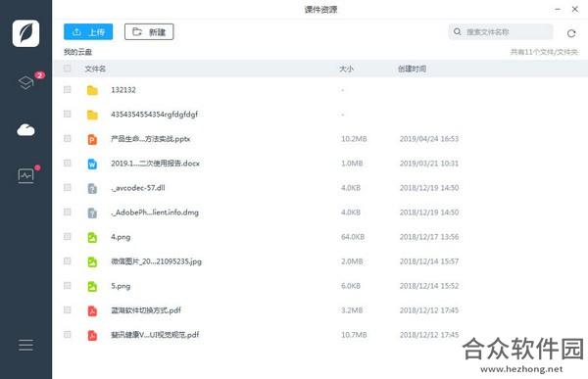Tick checkbox for the .dmg file
Image resolution: width=588 pixels, height=379 pixels.
[67, 213]
